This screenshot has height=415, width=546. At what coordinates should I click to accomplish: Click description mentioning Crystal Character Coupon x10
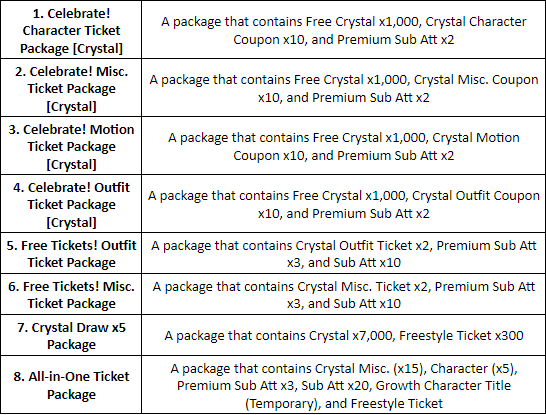pos(344,31)
